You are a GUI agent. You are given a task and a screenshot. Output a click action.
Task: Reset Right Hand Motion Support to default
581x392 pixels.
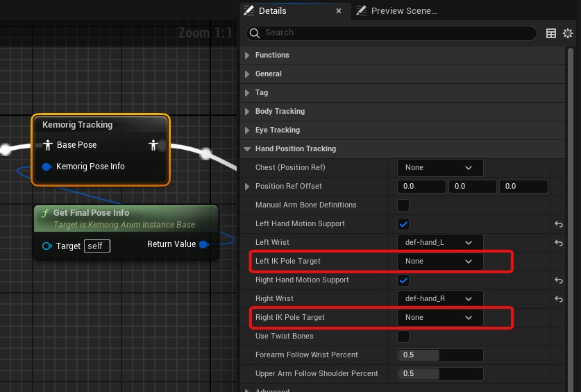point(558,280)
